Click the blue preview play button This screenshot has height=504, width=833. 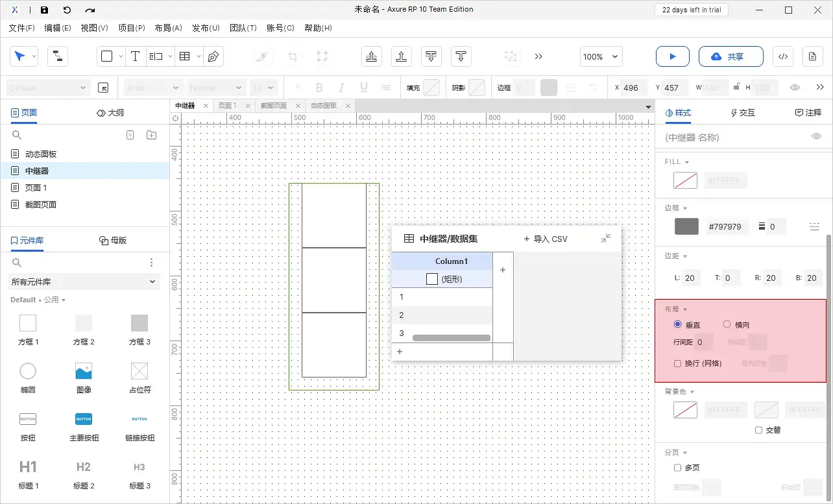click(672, 56)
